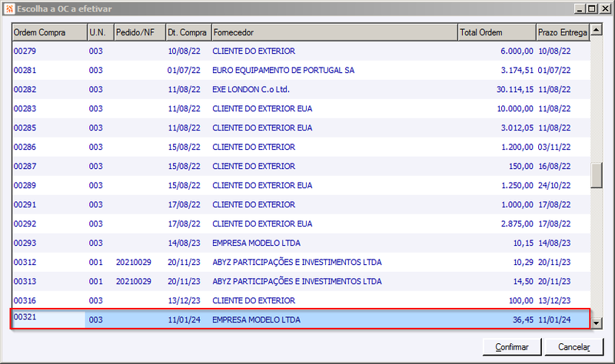Click U.N. 001 in row 00313
The width and height of the screenshot is (615, 364).
95,281
